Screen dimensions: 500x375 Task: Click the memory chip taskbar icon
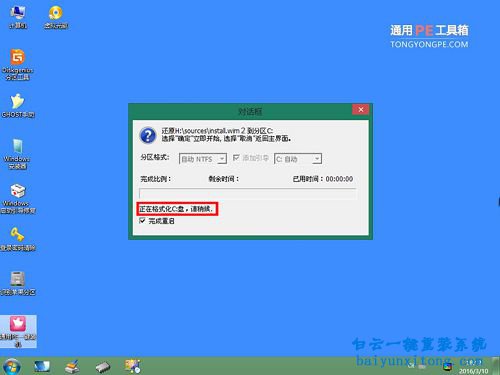pos(103,367)
